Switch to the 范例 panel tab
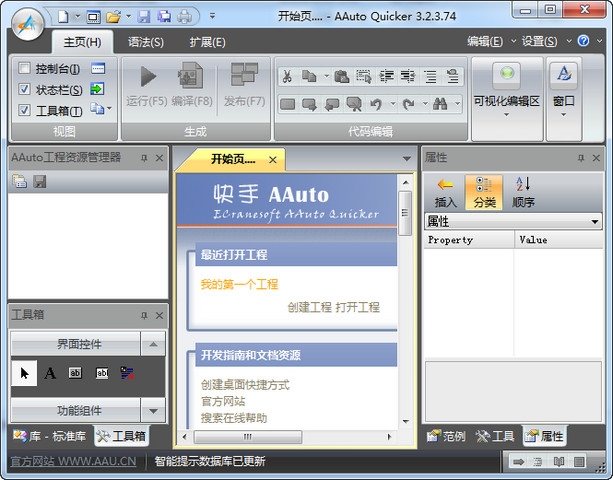Image resolution: width=613 pixels, height=480 pixels. (x=446, y=436)
